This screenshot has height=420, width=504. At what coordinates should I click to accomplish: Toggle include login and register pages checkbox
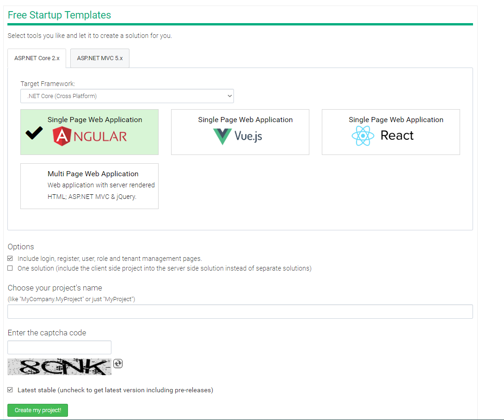pyautogui.click(x=10, y=258)
